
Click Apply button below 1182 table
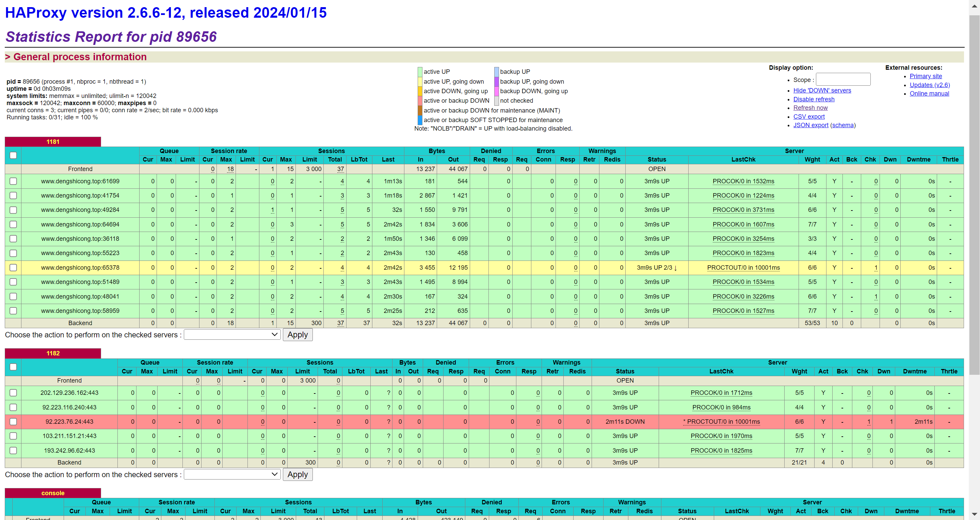pos(298,474)
